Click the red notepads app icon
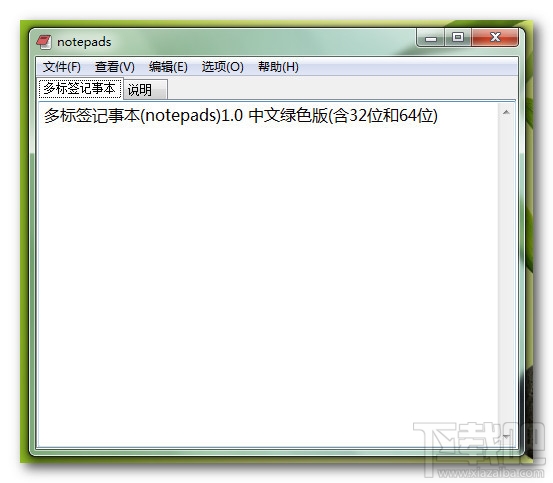The height and width of the screenshot is (483, 553). tap(44, 42)
